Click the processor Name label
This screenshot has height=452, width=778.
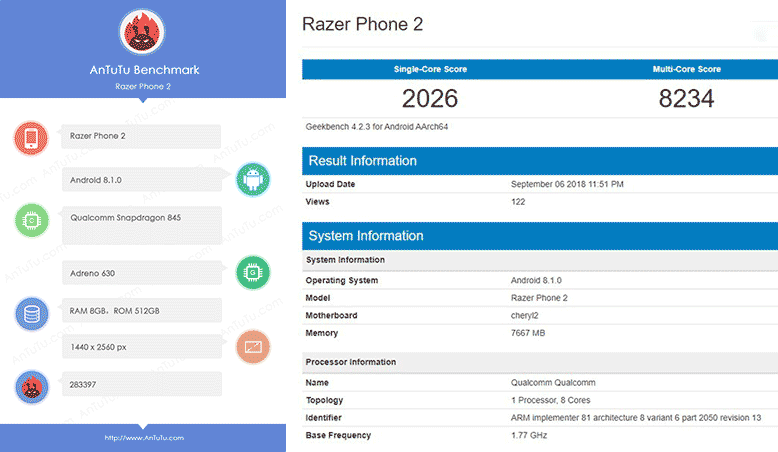[317, 383]
